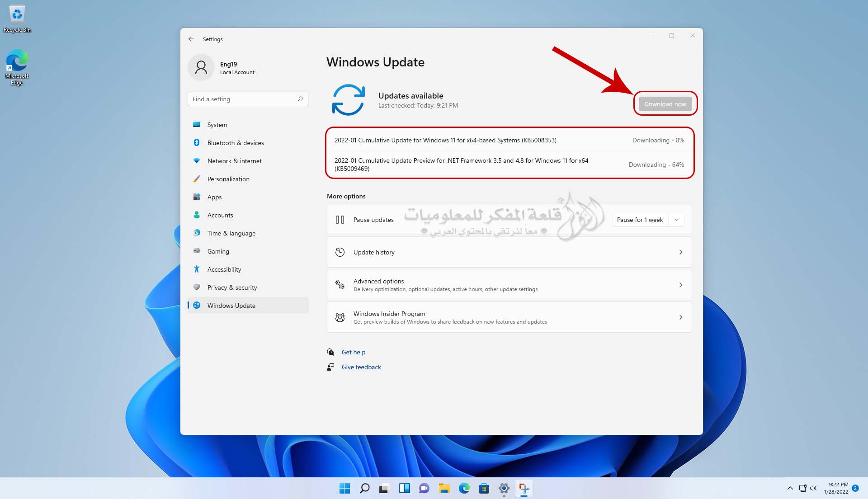
Task: Show hidden tray icons chevron
Action: click(x=790, y=488)
